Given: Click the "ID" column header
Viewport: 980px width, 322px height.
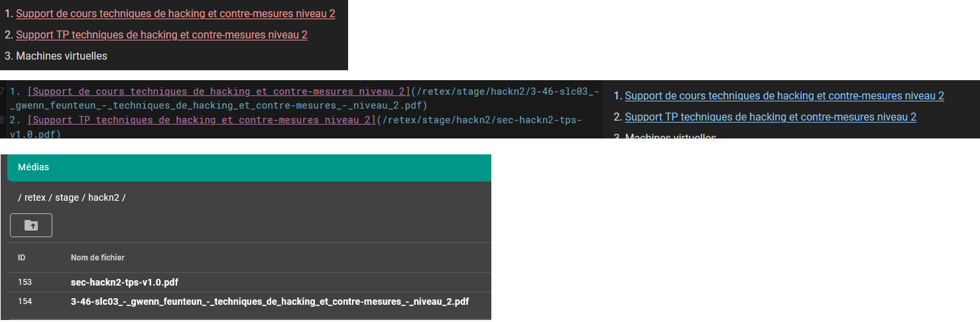Looking at the screenshot, I should coord(22,258).
